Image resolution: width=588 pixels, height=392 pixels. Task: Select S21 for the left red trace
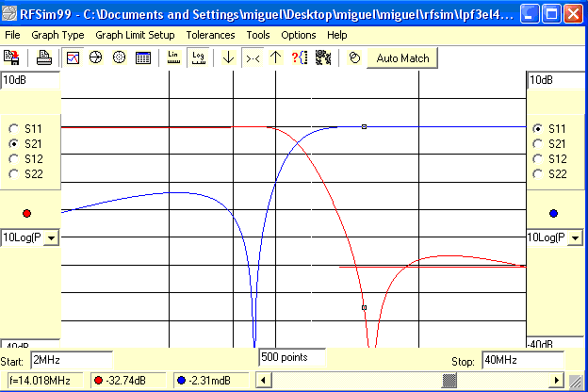[x=14, y=143]
